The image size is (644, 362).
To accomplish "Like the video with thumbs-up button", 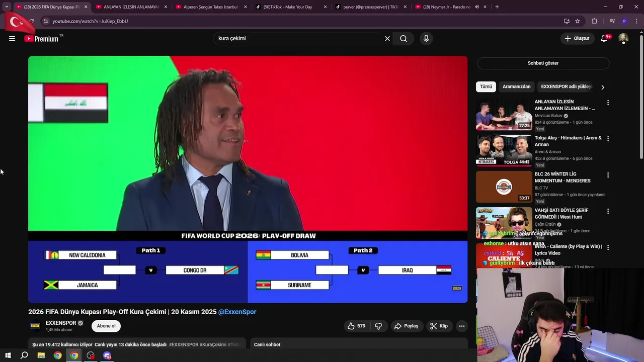I will coord(356,326).
